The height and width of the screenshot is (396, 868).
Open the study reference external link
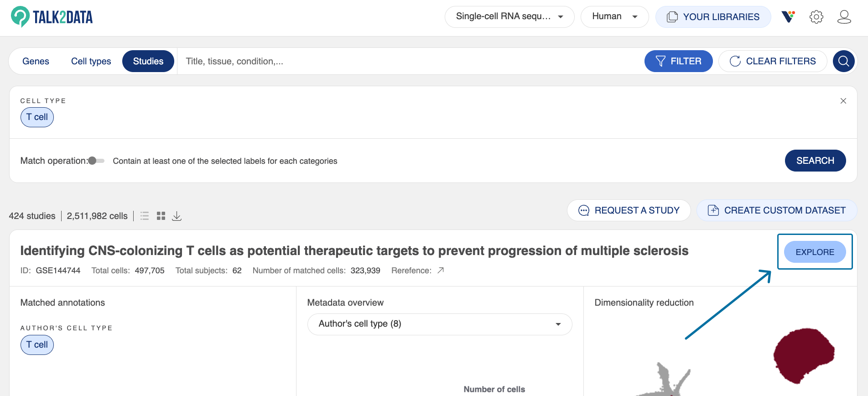[x=441, y=271]
